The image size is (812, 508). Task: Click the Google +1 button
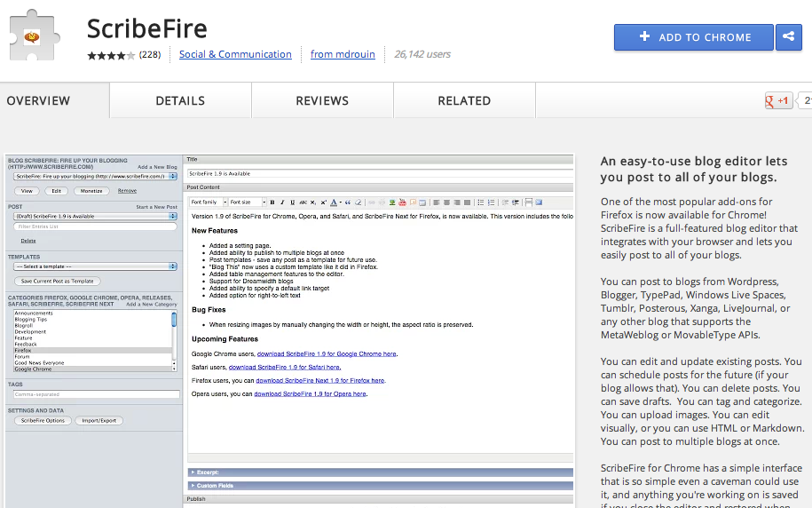click(779, 100)
